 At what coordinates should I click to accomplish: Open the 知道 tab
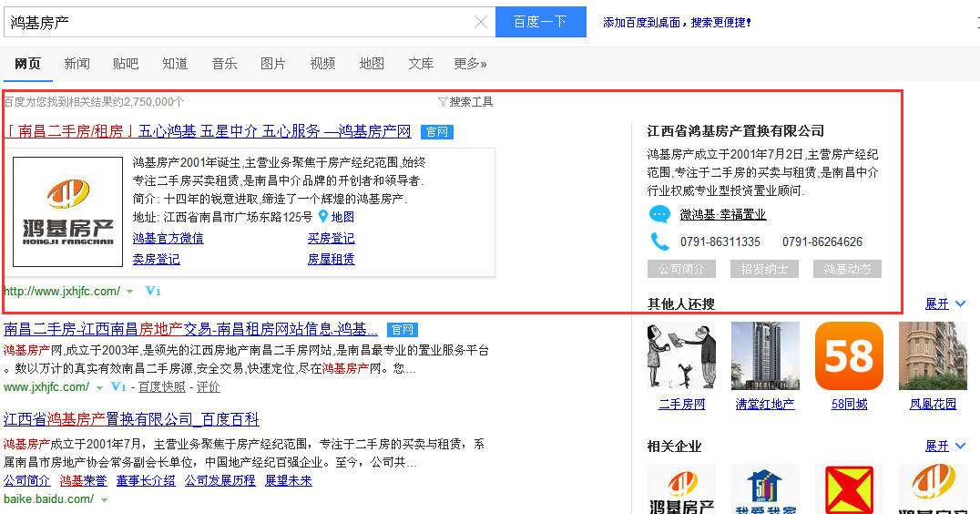175,63
